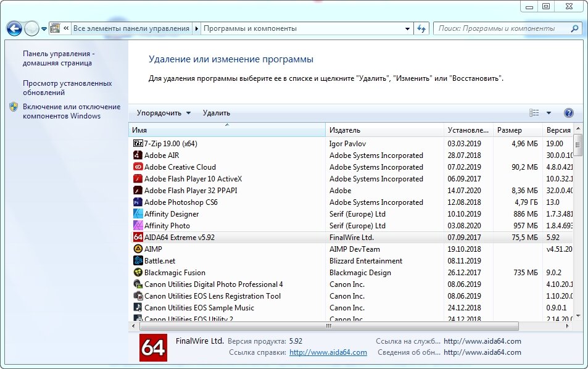Open the Упорядочить dropdown menu
Viewport: 588px width, 369px height.
click(x=164, y=113)
